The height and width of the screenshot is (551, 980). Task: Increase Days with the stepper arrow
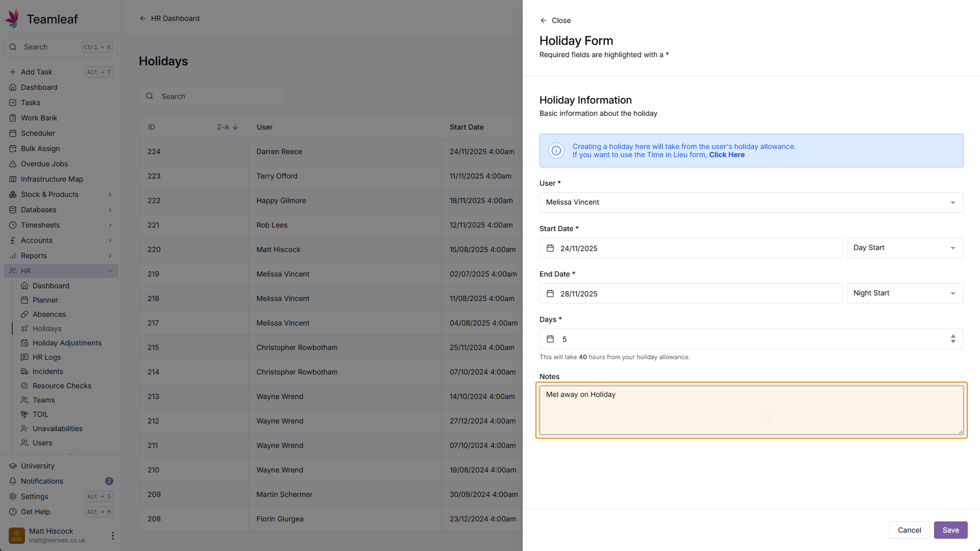click(x=953, y=336)
